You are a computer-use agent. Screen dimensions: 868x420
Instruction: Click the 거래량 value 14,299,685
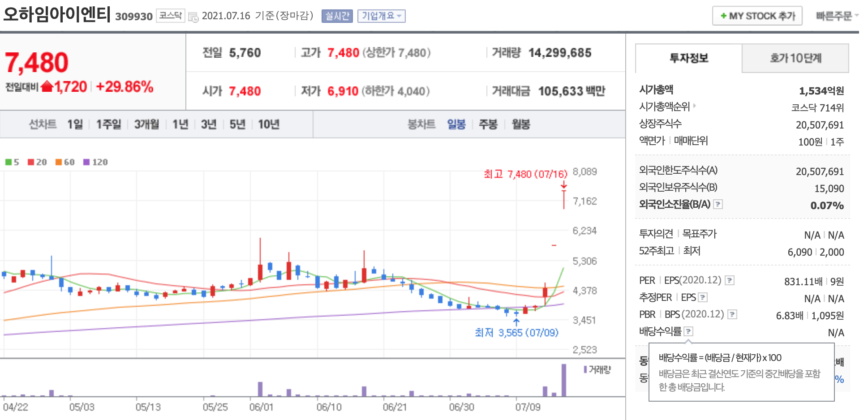(560, 53)
